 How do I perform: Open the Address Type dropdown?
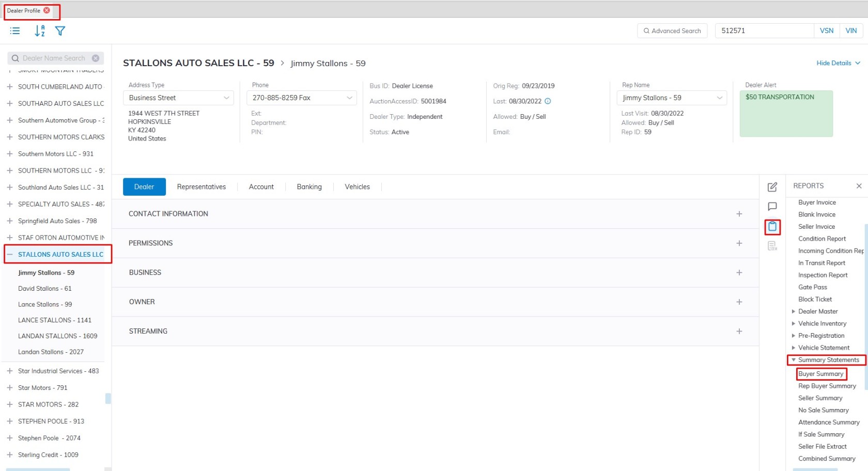point(178,98)
